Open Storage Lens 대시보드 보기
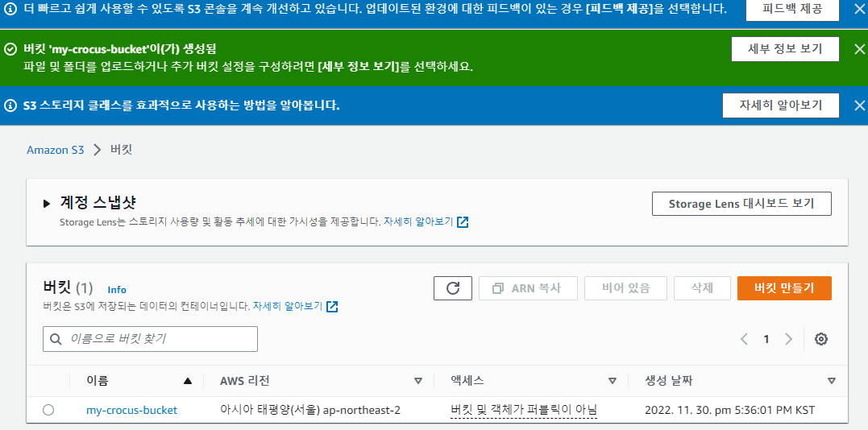The width and height of the screenshot is (868, 430). tap(741, 204)
